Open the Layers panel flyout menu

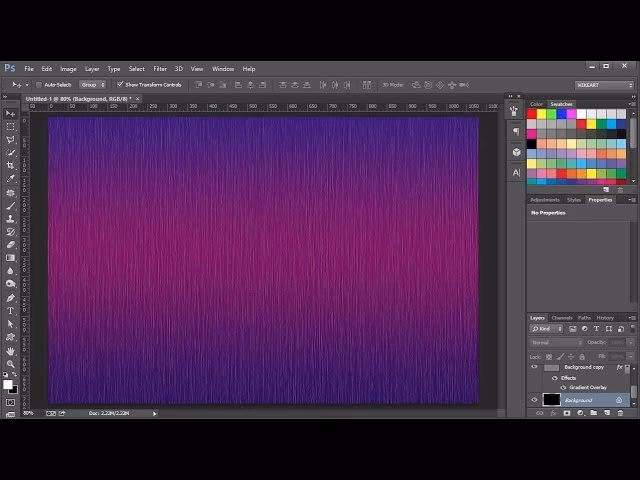(x=632, y=318)
